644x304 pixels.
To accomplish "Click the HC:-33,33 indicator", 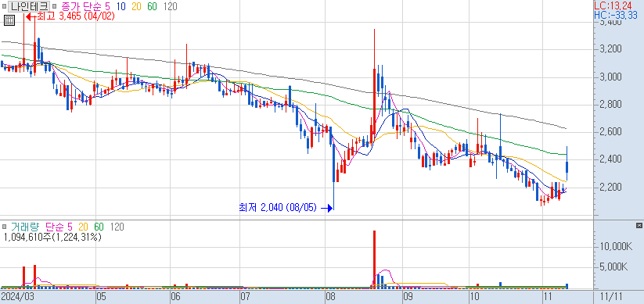I will pyautogui.click(x=617, y=15).
